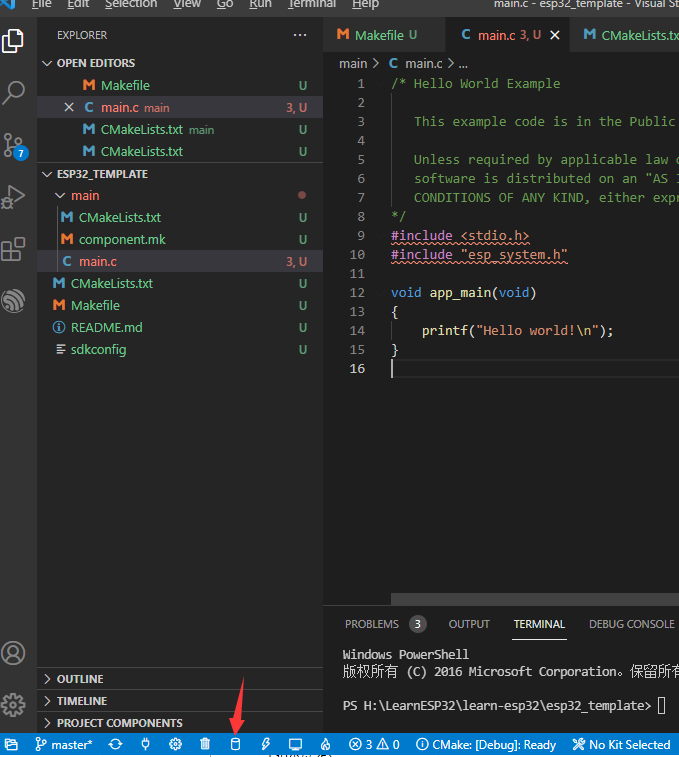This screenshot has height=757, width=679.
Task: Click the flash device lightning icon
Action: [x=265, y=744]
